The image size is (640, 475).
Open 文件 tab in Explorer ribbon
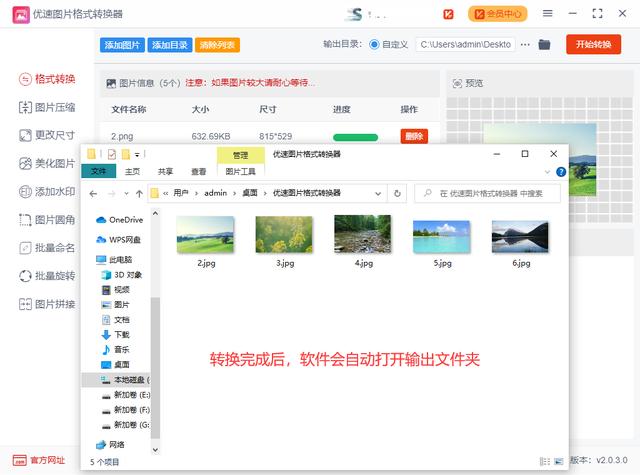click(x=98, y=171)
